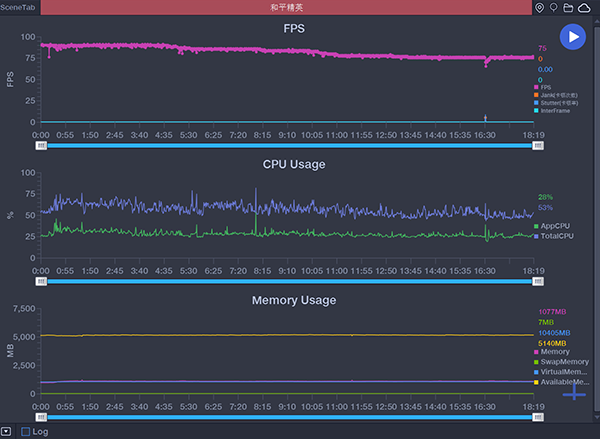Toggle the AppCPU legend series
Viewport: 600px width, 439px height.
pyautogui.click(x=552, y=226)
